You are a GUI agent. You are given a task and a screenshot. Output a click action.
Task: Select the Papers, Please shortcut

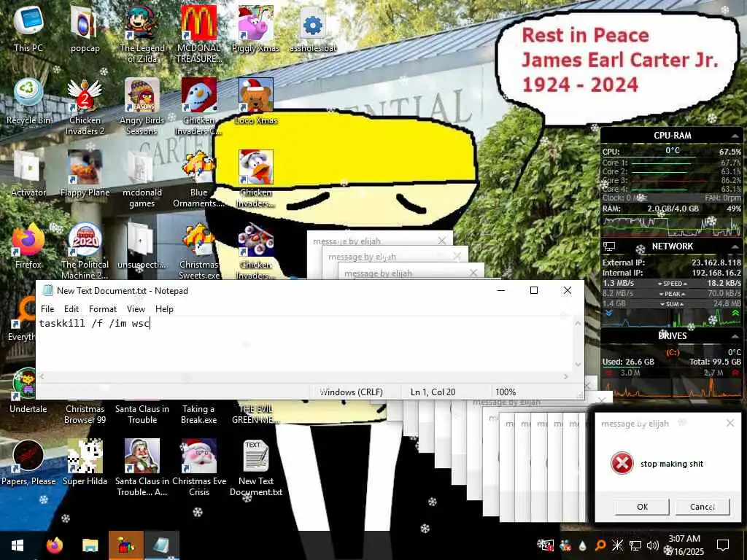(x=28, y=462)
